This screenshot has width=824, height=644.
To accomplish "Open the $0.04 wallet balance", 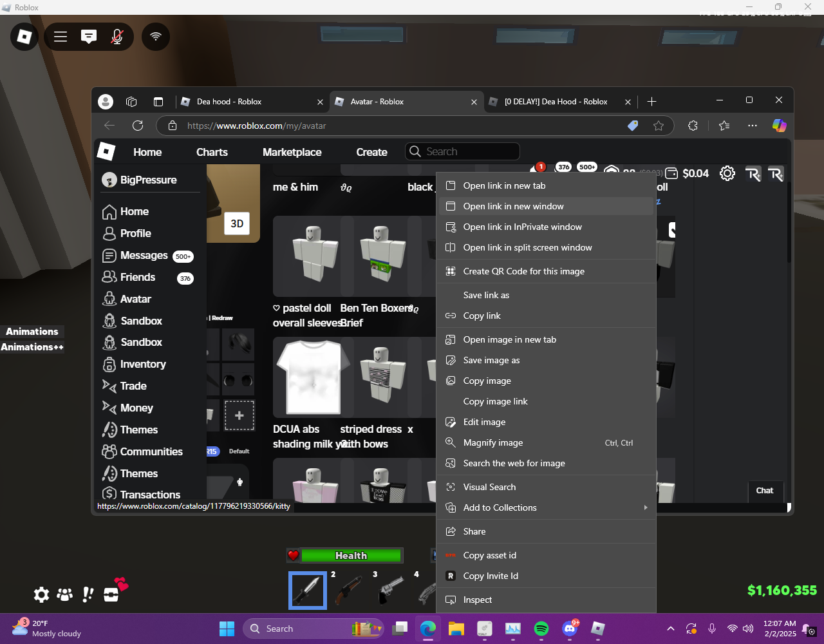I will point(687,173).
